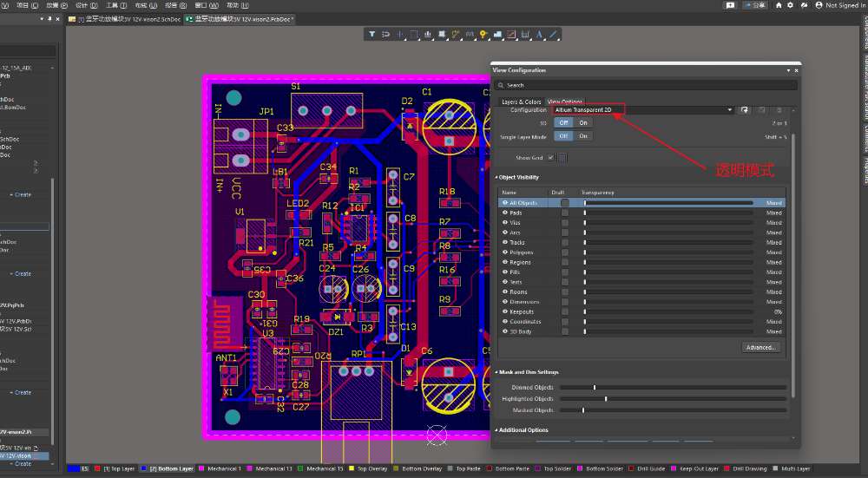This screenshot has width=868, height=478.
Task: Start interactive routing tool
Action: 456,35
